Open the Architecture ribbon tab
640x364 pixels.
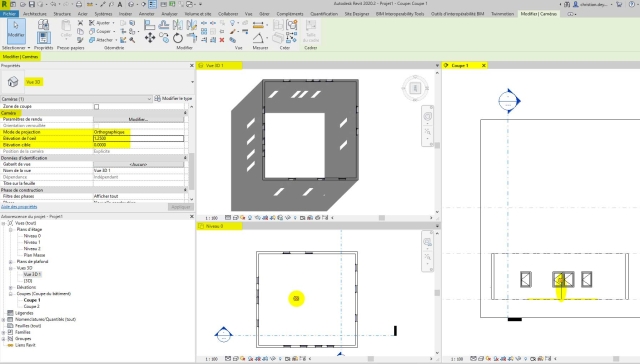pos(35,14)
